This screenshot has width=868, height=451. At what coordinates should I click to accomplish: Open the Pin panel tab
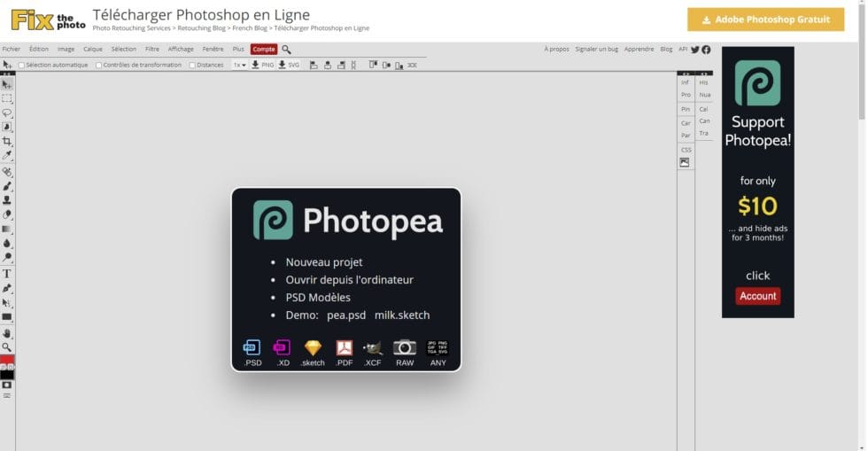(x=686, y=109)
